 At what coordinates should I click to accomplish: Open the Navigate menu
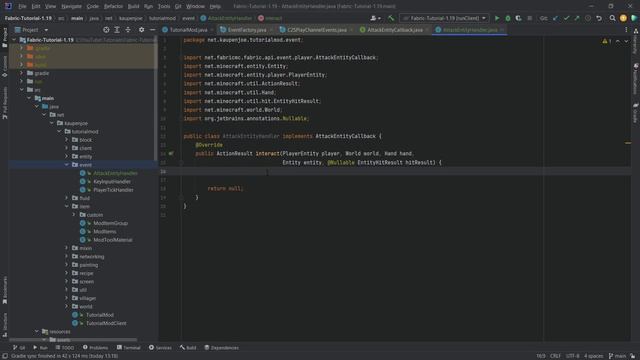tap(71, 6)
